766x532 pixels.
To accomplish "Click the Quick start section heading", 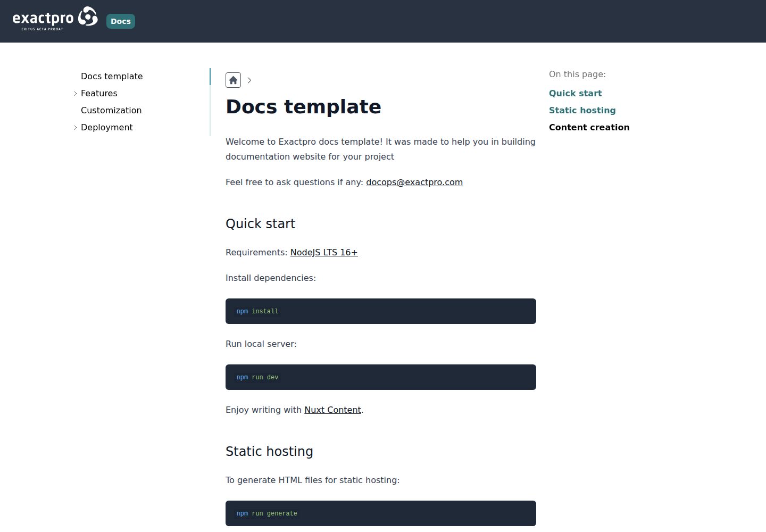I will [x=260, y=223].
